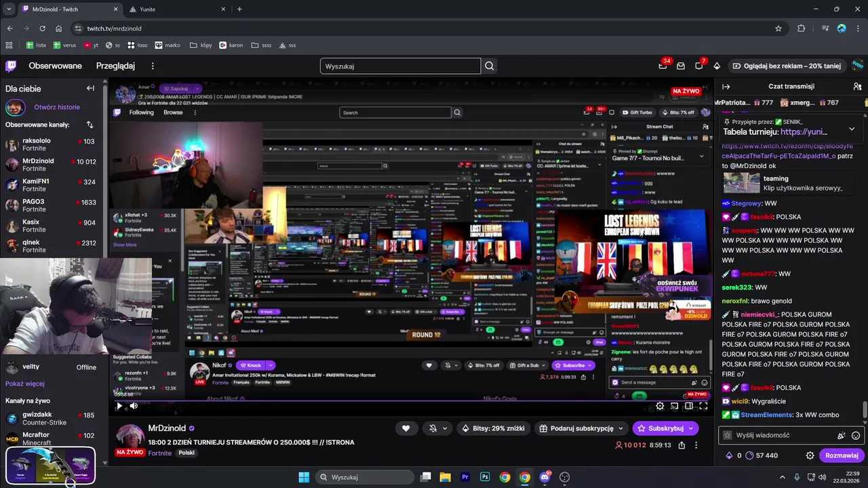Open Chrome tab search dropdown

(x=8, y=9)
